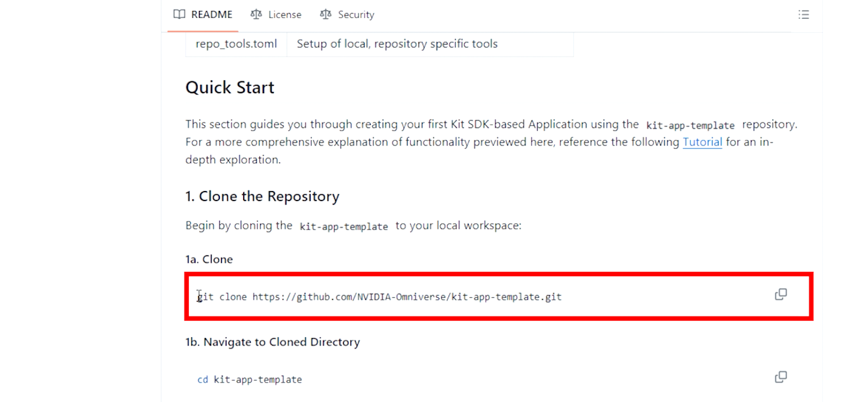Click '1b. Navigate to Cloned Directory' subheading
The height and width of the screenshot is (402, 868).
(x=273, y=342)
